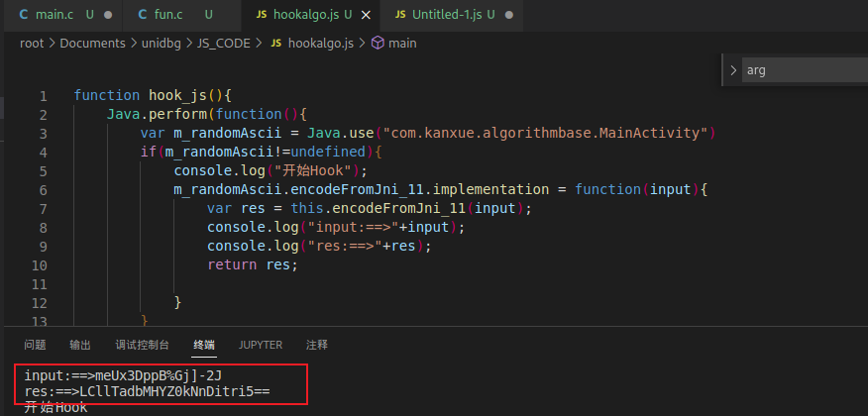Viewport: 868px width, 416px height.
Task: Click the find input containing arg
Action: [803, 70]
